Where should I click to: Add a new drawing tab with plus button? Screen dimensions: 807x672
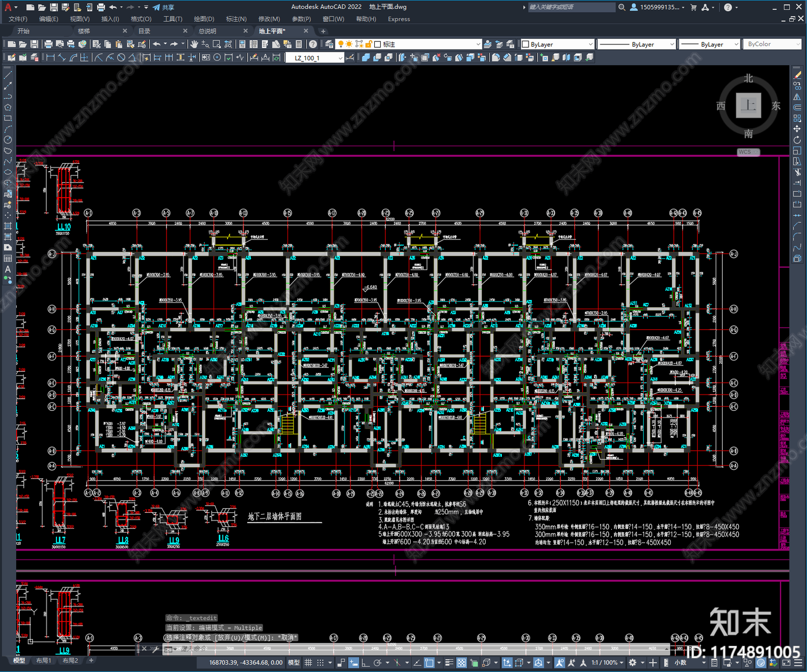click(x=323, y=31)
